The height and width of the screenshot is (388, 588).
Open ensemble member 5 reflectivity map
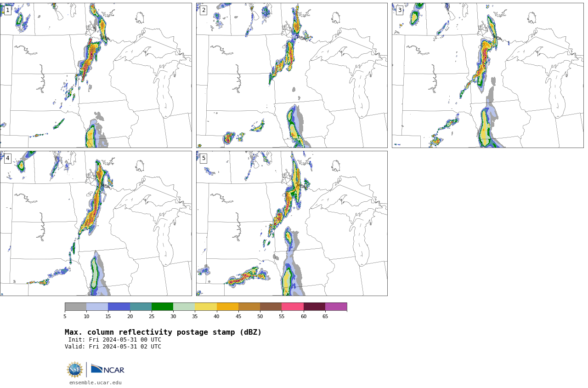pyautogui.click(x=292, y=223)
